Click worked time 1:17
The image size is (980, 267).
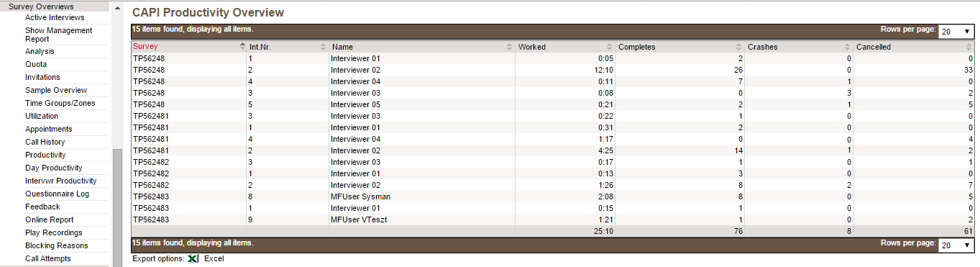605,139
